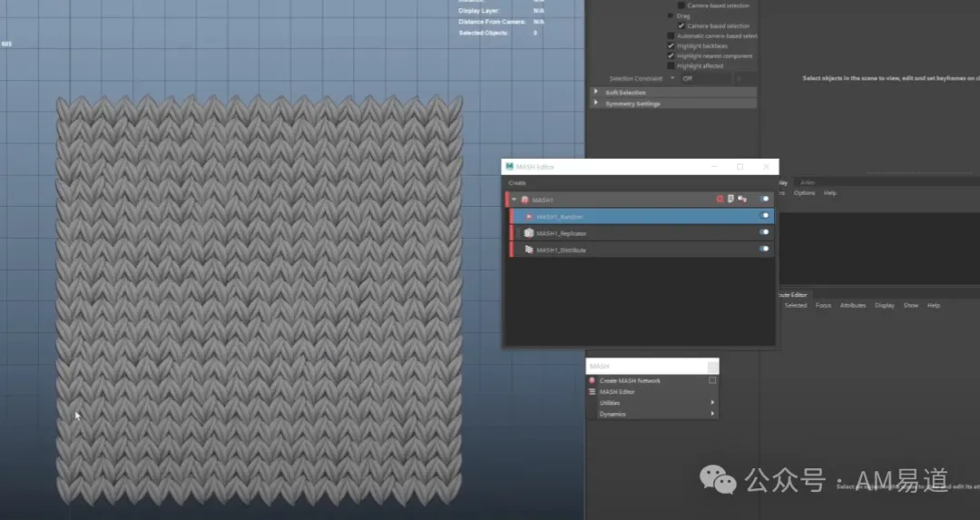Enable Highlight affected checkbox
980x520 pixels.
coord(671,65)
